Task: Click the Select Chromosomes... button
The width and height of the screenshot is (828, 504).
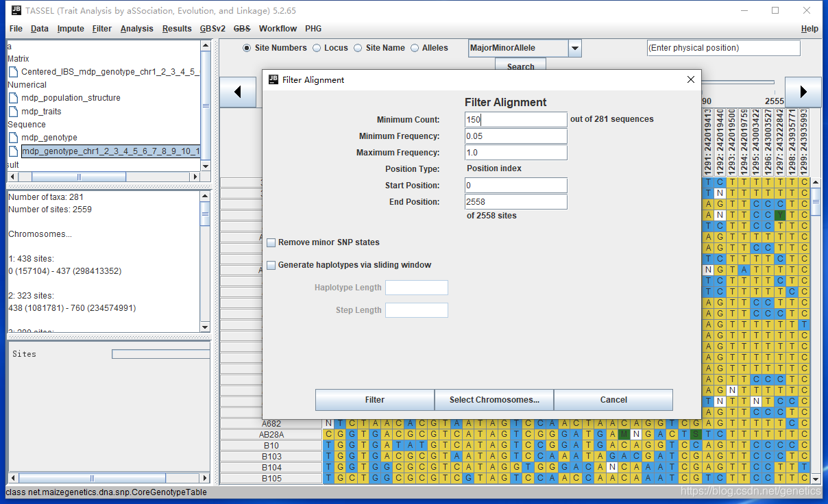Action: tap(494, 400)
